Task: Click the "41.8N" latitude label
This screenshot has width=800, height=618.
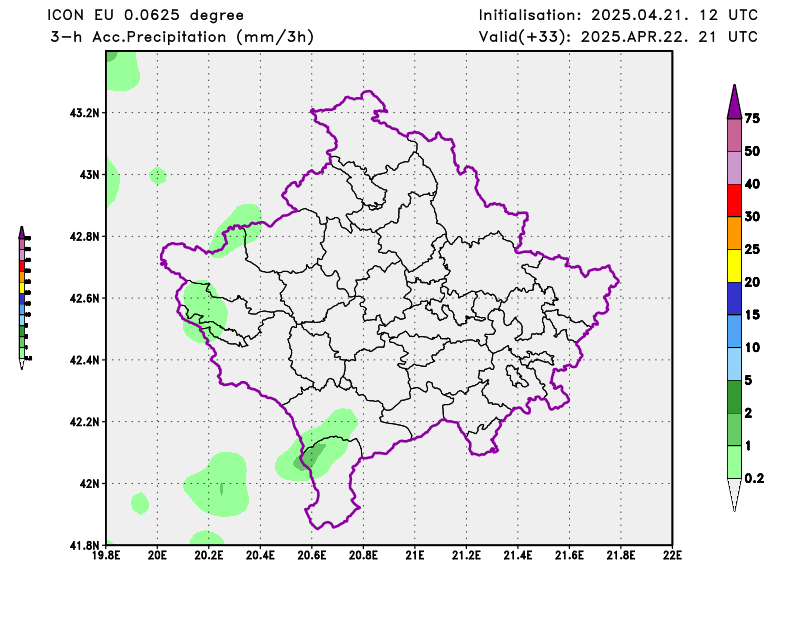Action: (85, 546)
